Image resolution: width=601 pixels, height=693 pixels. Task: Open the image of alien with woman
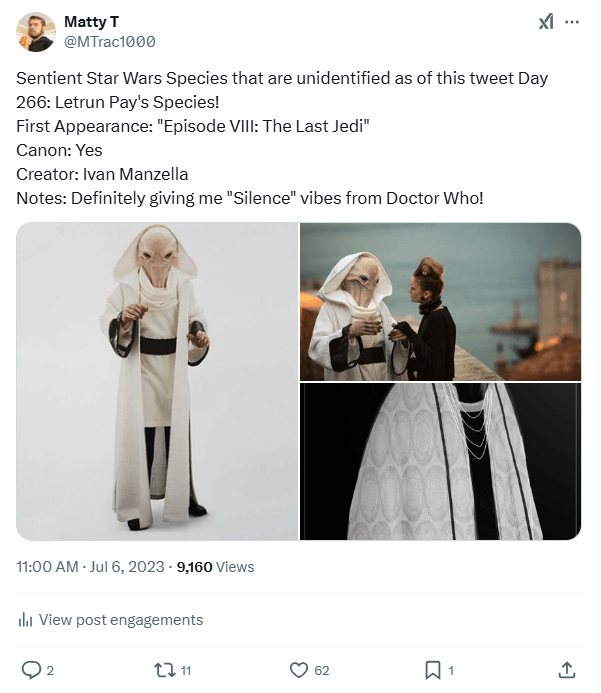tap(441, 301)
